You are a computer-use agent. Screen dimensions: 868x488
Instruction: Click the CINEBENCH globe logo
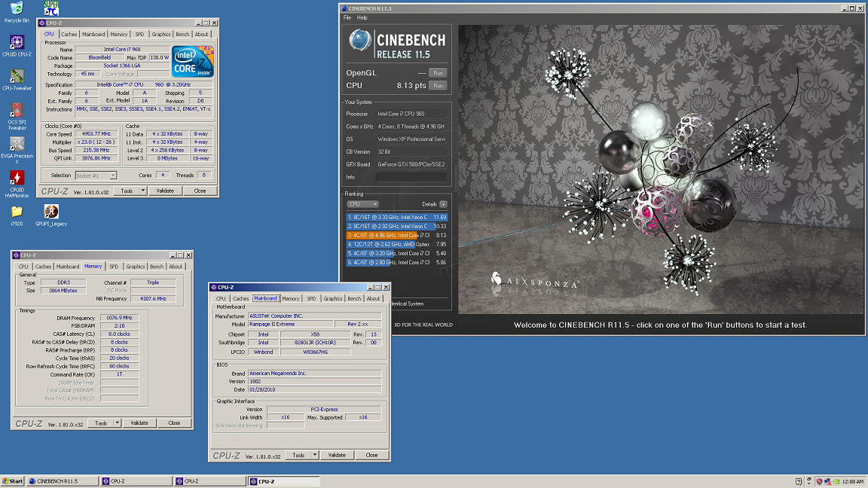tap(360, 41)
